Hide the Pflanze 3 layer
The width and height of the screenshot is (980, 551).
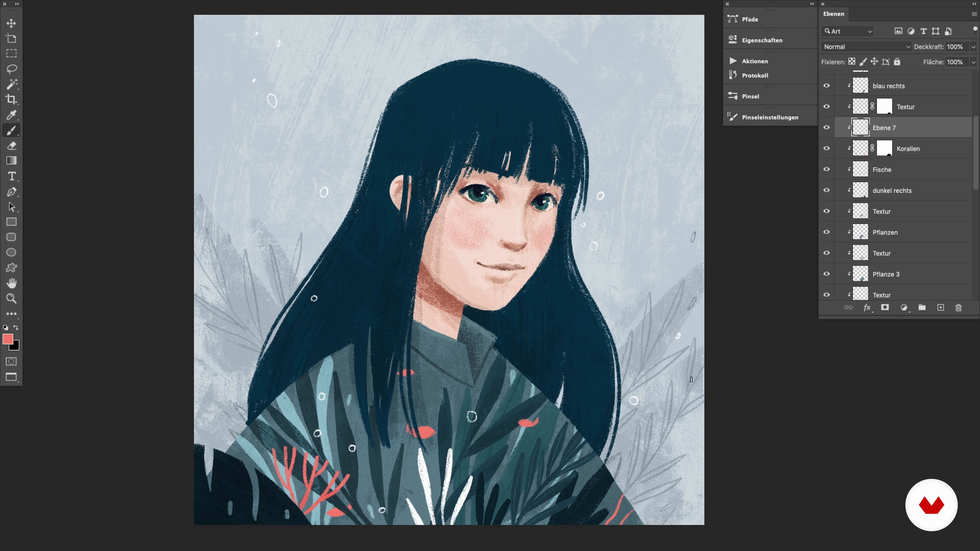826,274
